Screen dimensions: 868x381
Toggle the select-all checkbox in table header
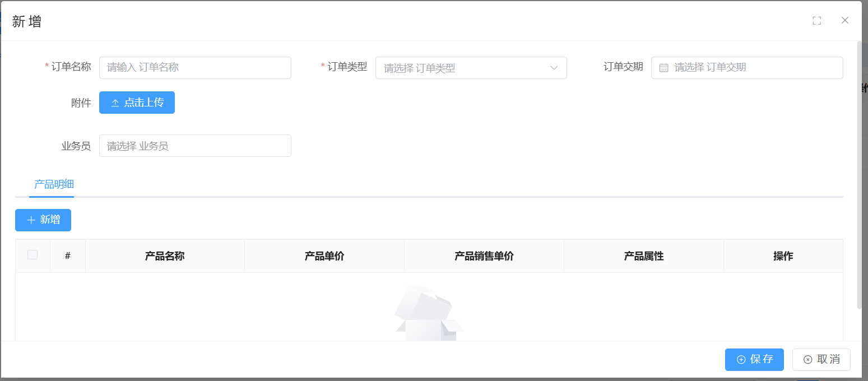33,255
